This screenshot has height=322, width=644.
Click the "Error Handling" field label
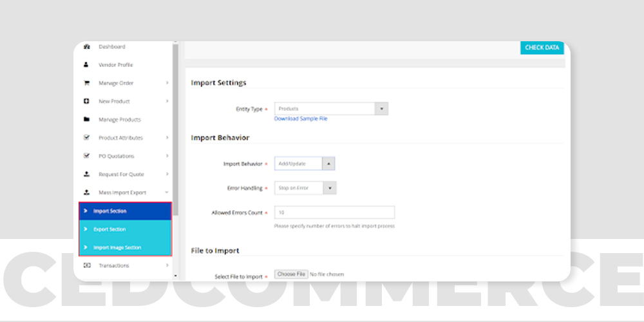[x=245, y=188]
